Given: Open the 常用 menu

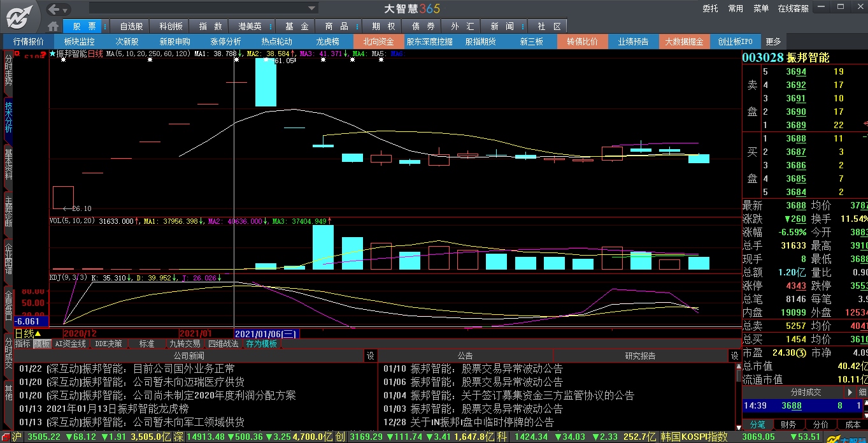Looking at the screenshot, I should (736, 8).
